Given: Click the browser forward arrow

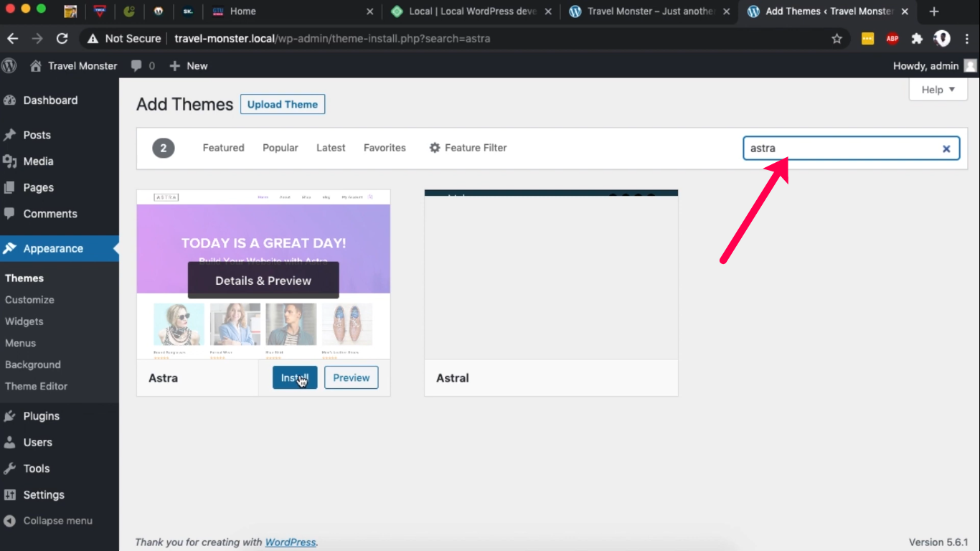Looking at the screenshot, I should (37, 39).
